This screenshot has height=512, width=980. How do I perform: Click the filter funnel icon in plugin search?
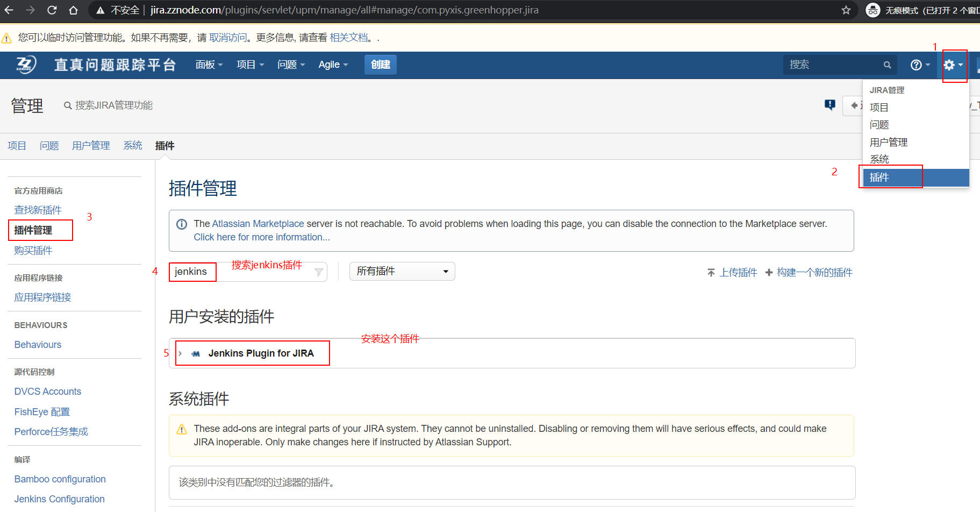(x=319, y=272)
